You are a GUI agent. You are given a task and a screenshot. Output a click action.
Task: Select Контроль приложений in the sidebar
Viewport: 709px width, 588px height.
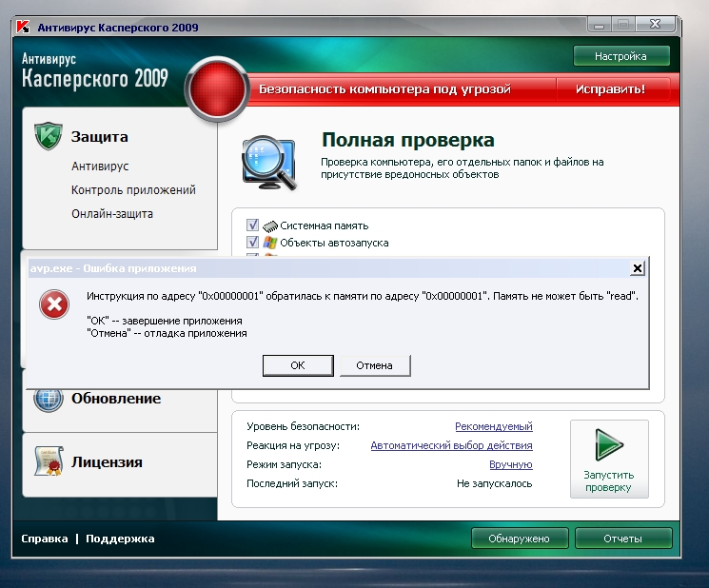[x=133, y=190]
